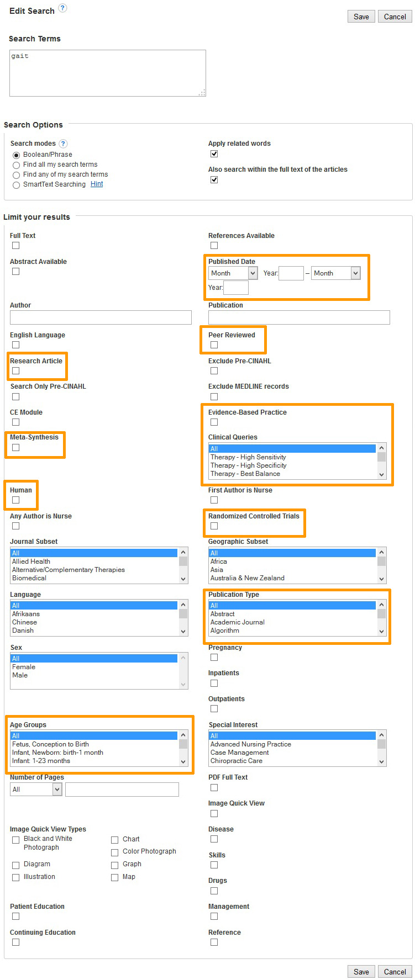Viewport: 415px width, 980px height.
Task: Check Evidence-Based Practice
Action: click(x=214, y=422)
